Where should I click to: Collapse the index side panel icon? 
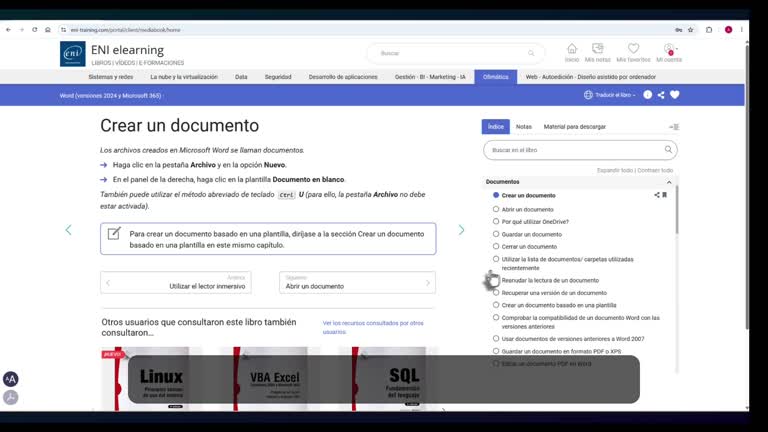point(674,127)
